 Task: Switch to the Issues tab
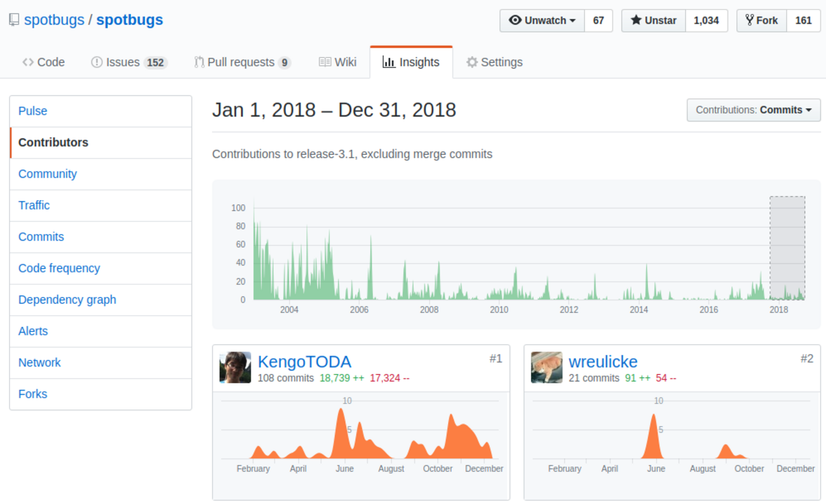click(129, 62)
